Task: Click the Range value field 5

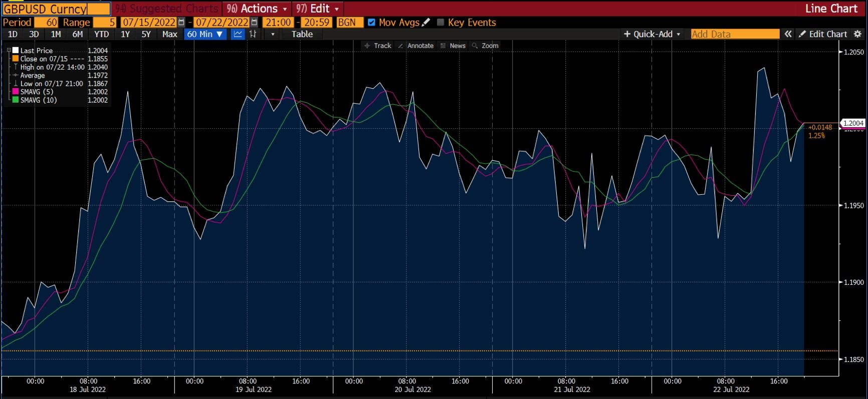Action: pyautogui.click(x=105, y=22)
